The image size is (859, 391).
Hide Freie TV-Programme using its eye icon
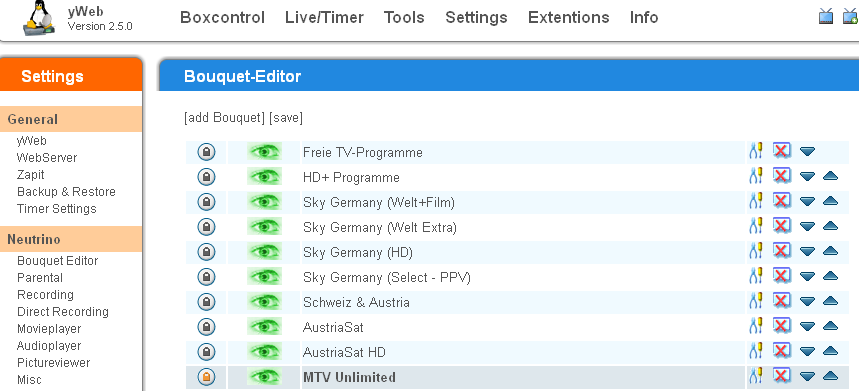(265, 152)
